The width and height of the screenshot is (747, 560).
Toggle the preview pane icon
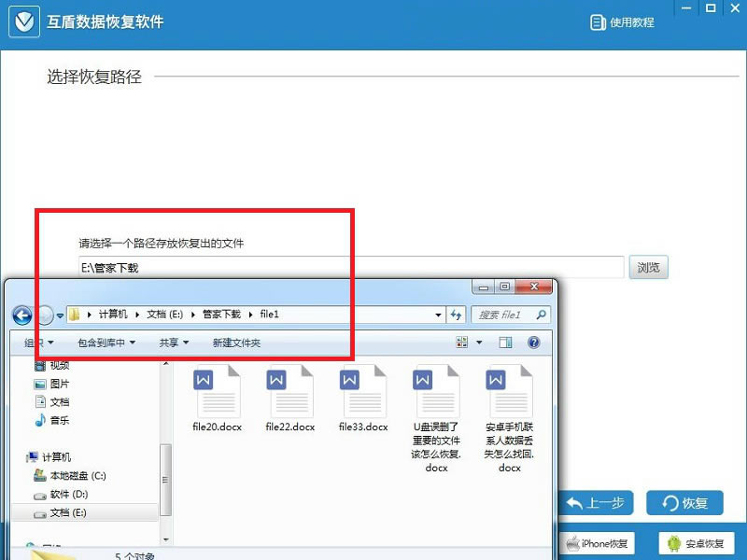point(505,342)
